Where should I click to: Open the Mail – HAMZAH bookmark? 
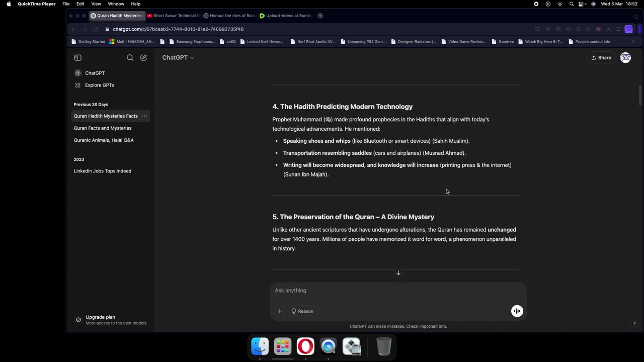click(x=132, y=42)
